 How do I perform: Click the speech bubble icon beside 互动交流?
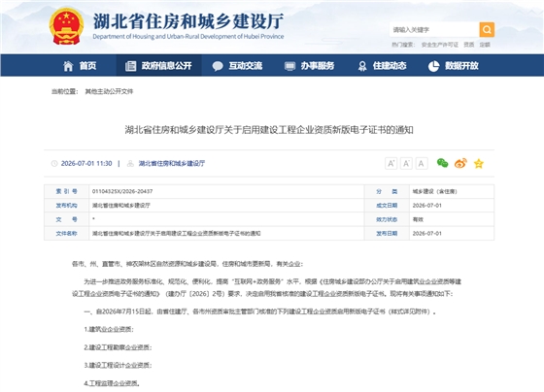(x=218, y=66)
